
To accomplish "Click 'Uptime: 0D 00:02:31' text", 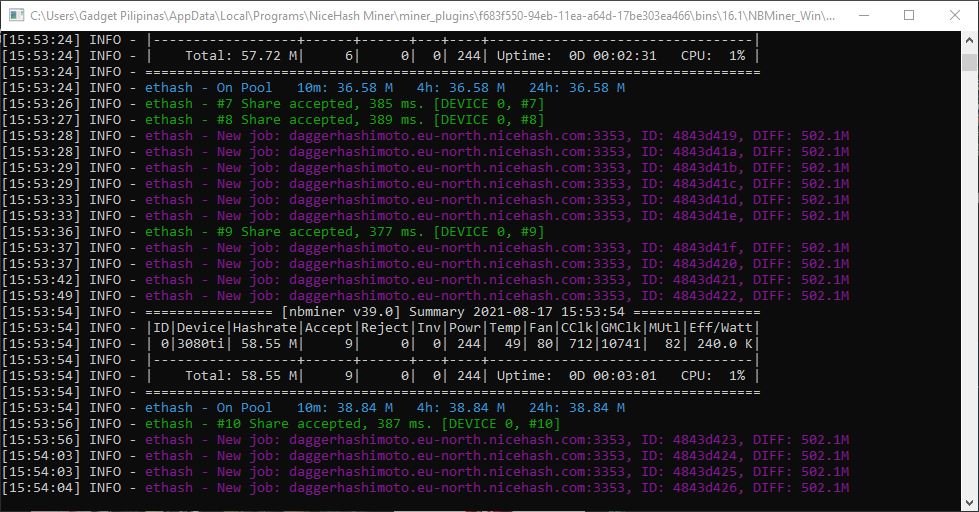I will [576, 56].
